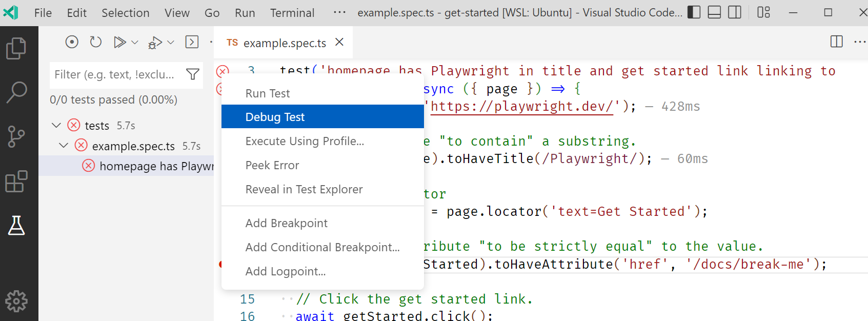Select the homepage has Playwright test row
The height and width of the screenshot is (321, 868).
point(126,166)
